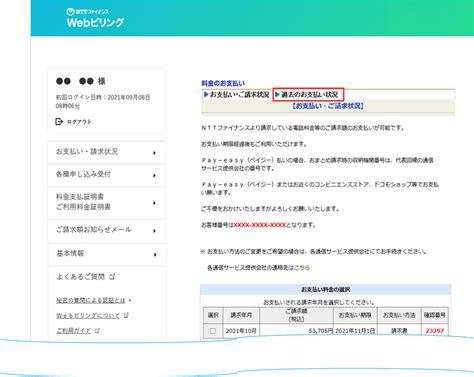
Task: Log out via ログアウト link
Action: point(79,122)
